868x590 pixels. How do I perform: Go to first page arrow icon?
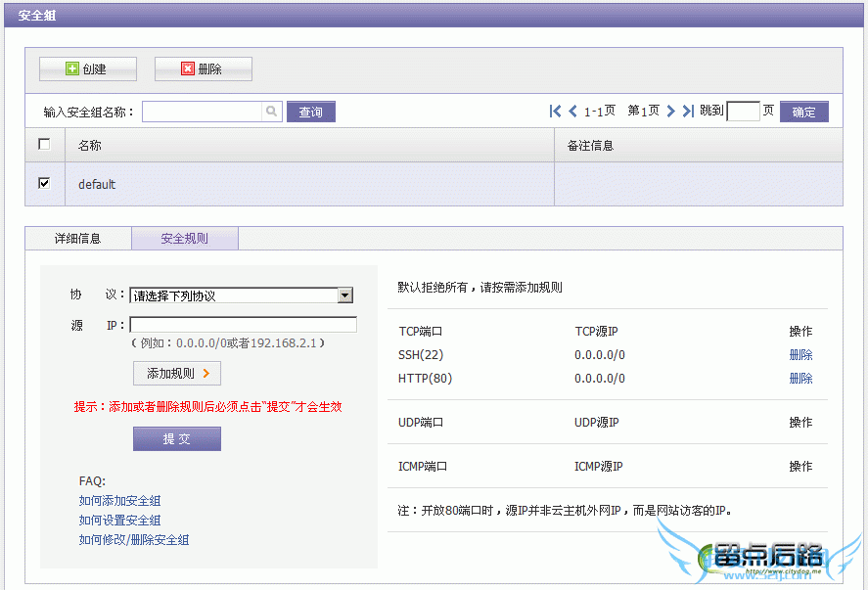point(555,112)
